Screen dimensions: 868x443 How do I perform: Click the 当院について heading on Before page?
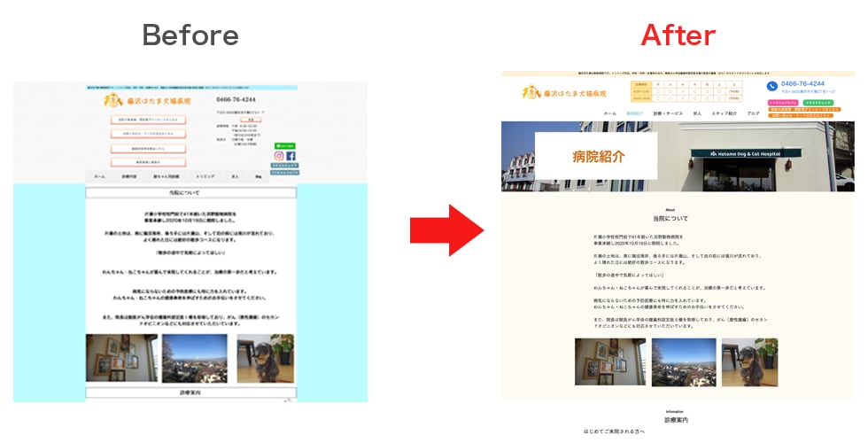pos(191,193)
